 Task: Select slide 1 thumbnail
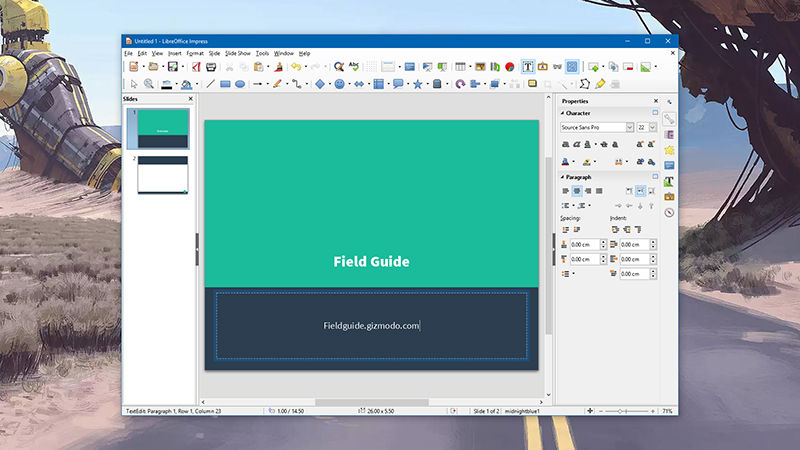pyautogui.click(x=163, y=129)
